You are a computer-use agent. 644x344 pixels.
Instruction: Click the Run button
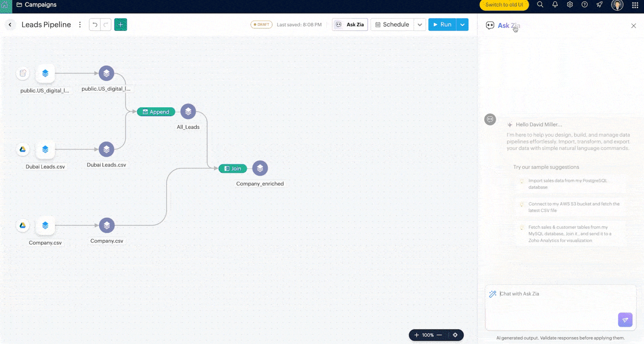(x=442, y=24)
